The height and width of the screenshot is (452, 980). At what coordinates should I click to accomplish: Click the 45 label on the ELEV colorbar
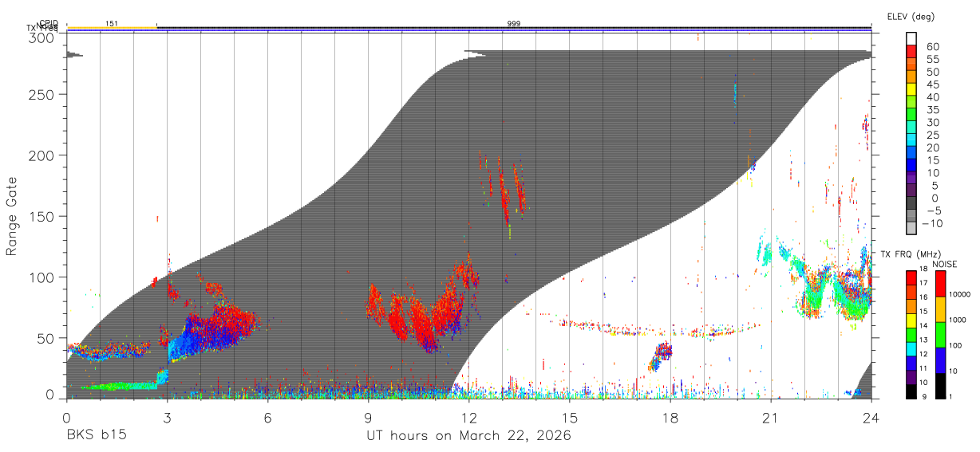click(x=932, y=85)
